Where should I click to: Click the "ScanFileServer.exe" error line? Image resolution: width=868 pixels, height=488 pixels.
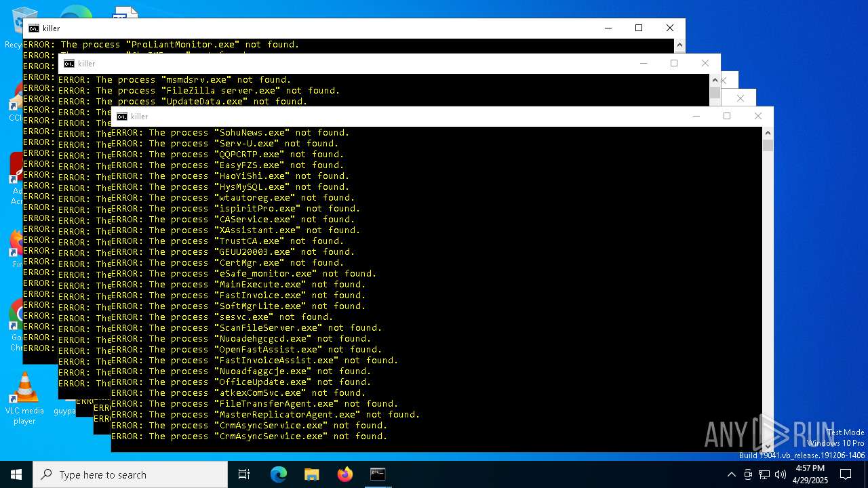coord(247,328)
